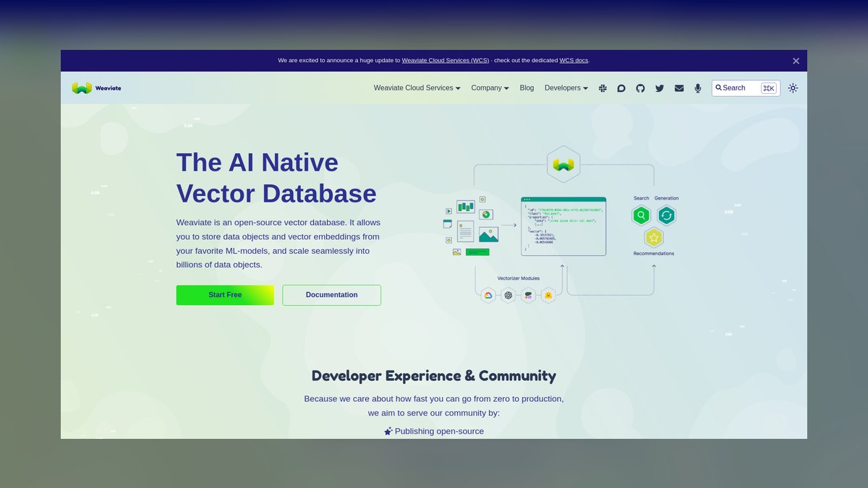Open the Blog page
This screenshot has width=868, height=488.
point(527,88)
